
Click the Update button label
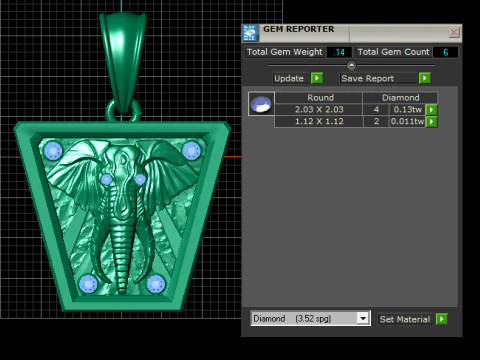pos(289,78)
